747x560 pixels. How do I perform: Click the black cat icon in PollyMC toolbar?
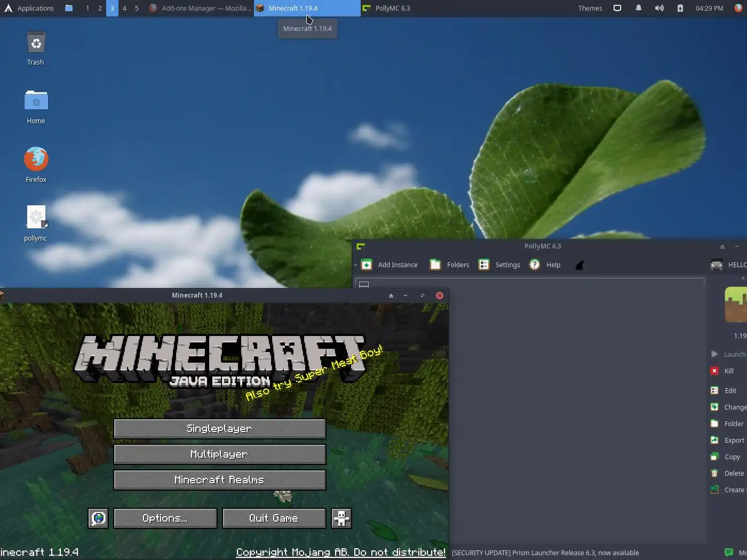pos(579,265)
